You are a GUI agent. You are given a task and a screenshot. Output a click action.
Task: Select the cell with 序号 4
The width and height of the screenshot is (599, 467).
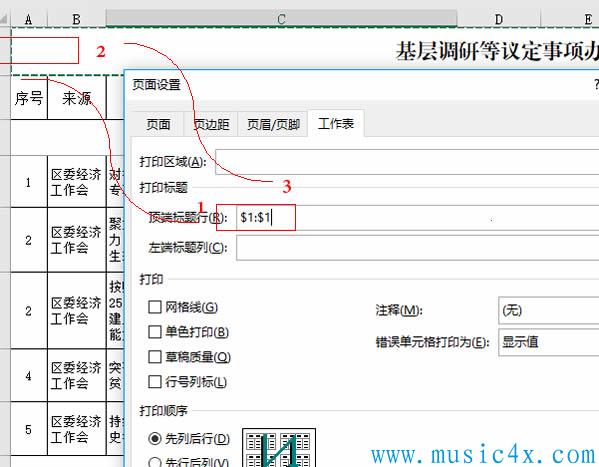point(29,375)
